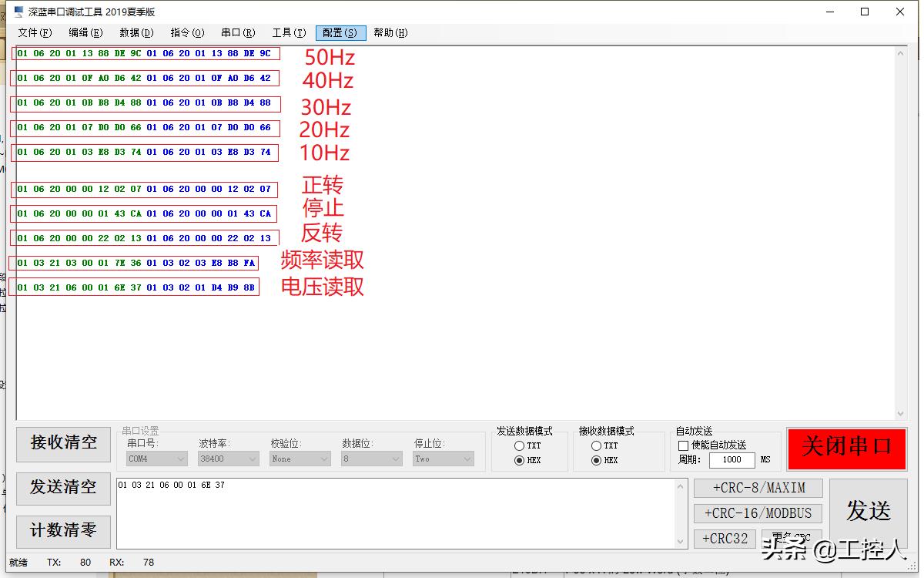The image size is (924, 578).
Task: Open the 帮助(H) help menu
Action: click(x=390, y=32)
